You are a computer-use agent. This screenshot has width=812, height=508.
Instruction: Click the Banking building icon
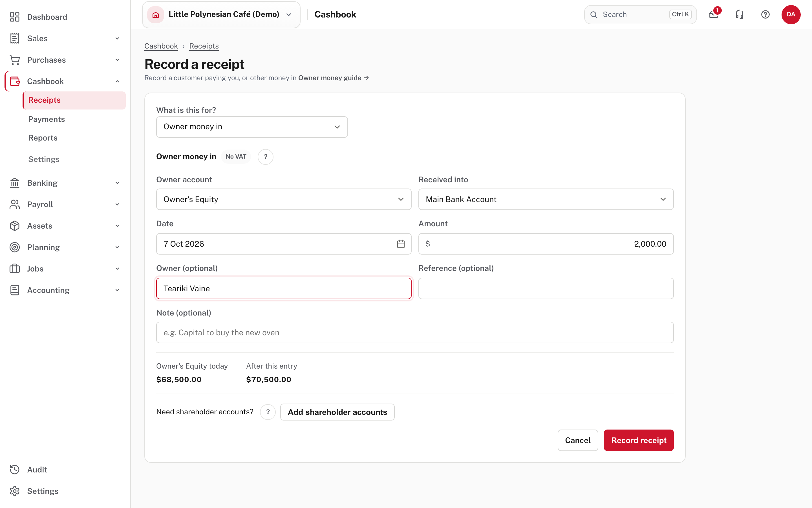pyautogui.click(x=14, y=183)
